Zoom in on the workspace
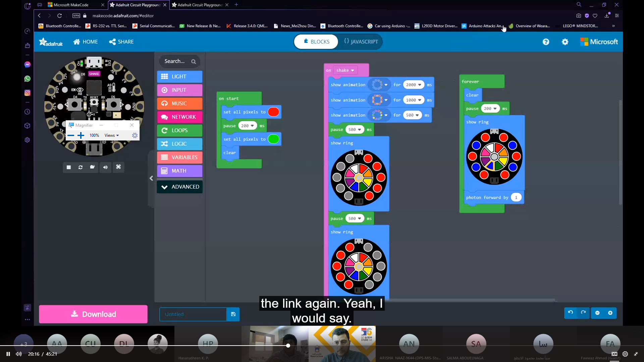Screen dimensions: 644x362 pos(610,313)
